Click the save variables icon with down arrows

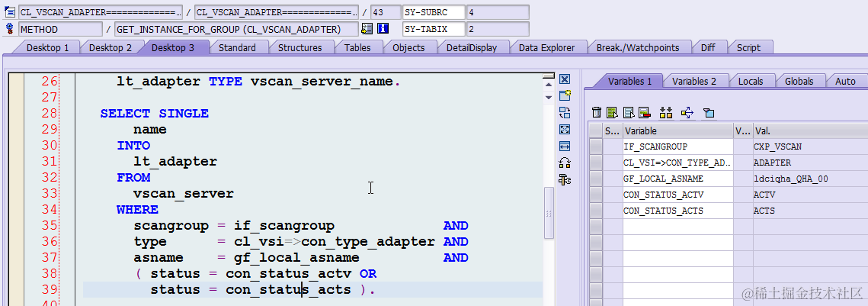[666, 112]
